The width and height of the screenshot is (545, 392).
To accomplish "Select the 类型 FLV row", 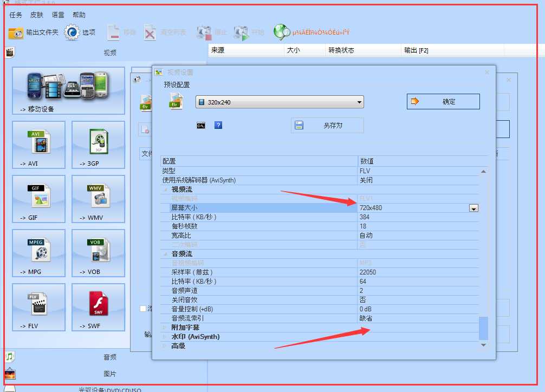I will tap(320, 171).
